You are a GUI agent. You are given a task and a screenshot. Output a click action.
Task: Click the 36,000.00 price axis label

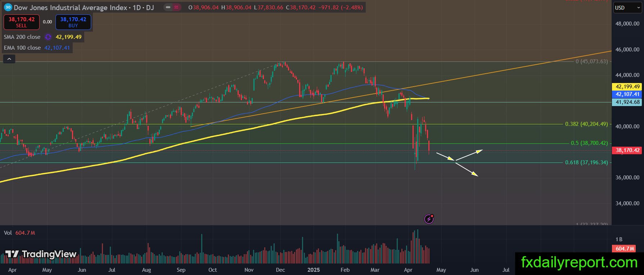[627, 178]
